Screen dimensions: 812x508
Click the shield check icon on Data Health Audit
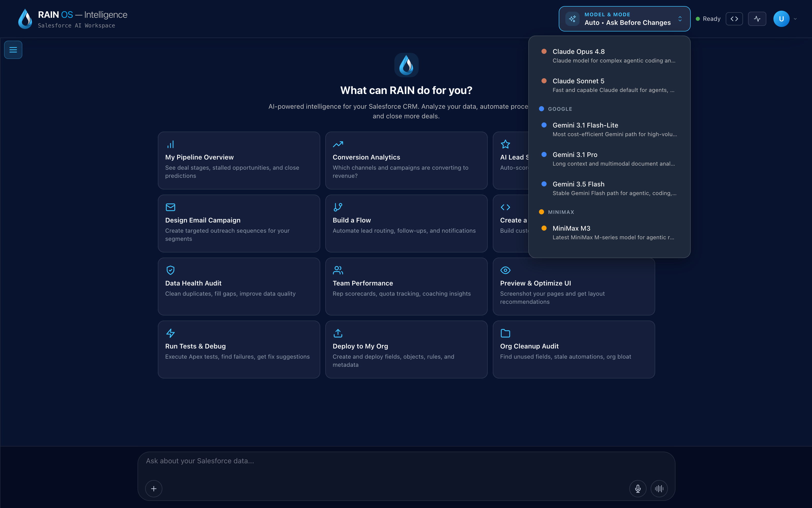pos(171,270)
